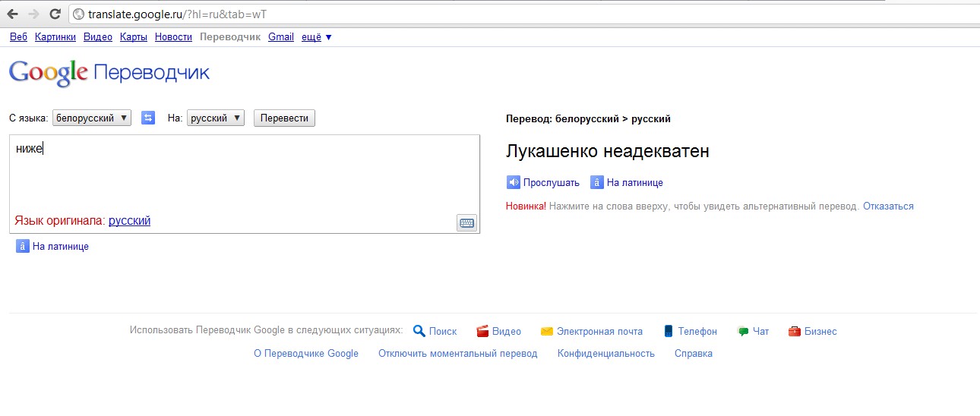Expand the 'ещё' menu in top bar
The height and width of the screenshot is (416, 980).
coord(316,36)
